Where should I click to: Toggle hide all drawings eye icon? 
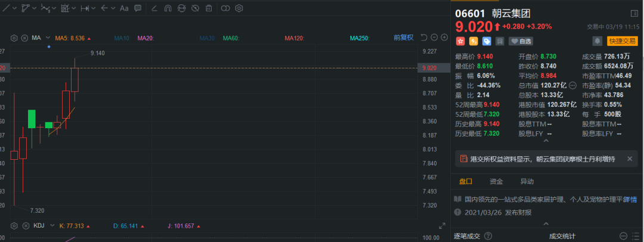click(195, 8)
